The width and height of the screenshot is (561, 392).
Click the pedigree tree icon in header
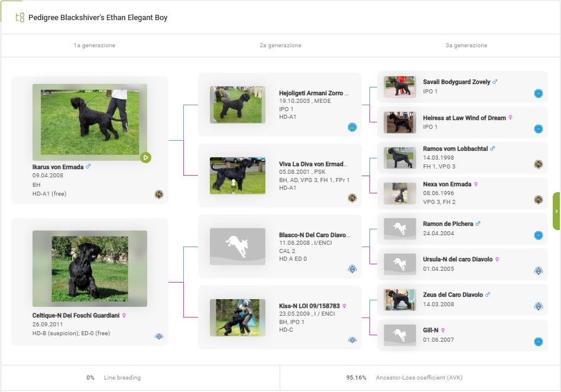[20, 18]
